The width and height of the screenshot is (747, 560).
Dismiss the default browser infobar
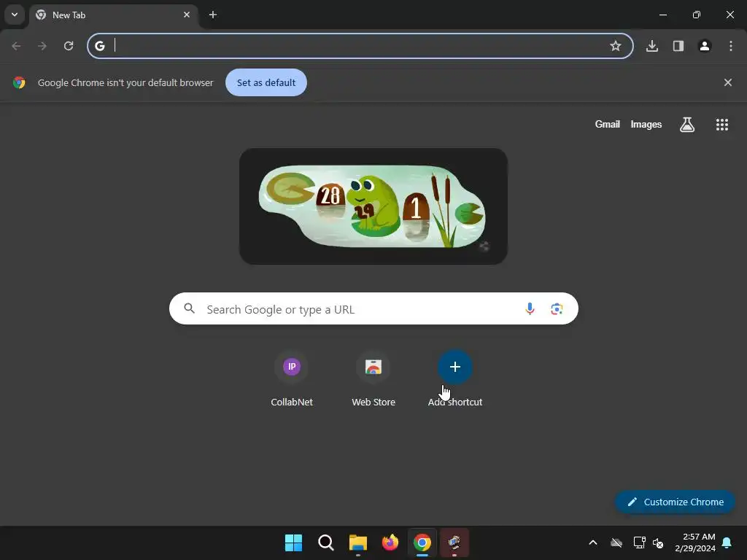(728, 82)
